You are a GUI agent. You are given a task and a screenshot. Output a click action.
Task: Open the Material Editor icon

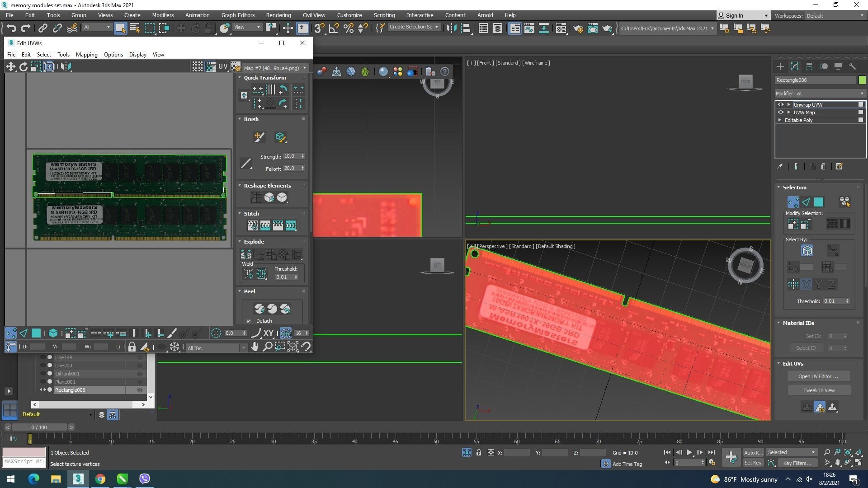pos(561,28)
